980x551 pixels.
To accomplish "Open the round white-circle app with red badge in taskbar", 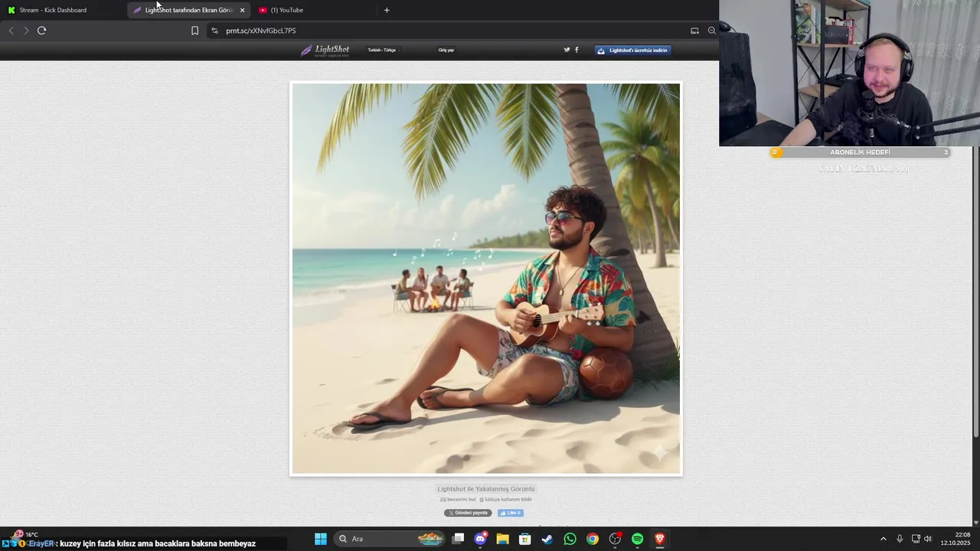I will (615, 539).
